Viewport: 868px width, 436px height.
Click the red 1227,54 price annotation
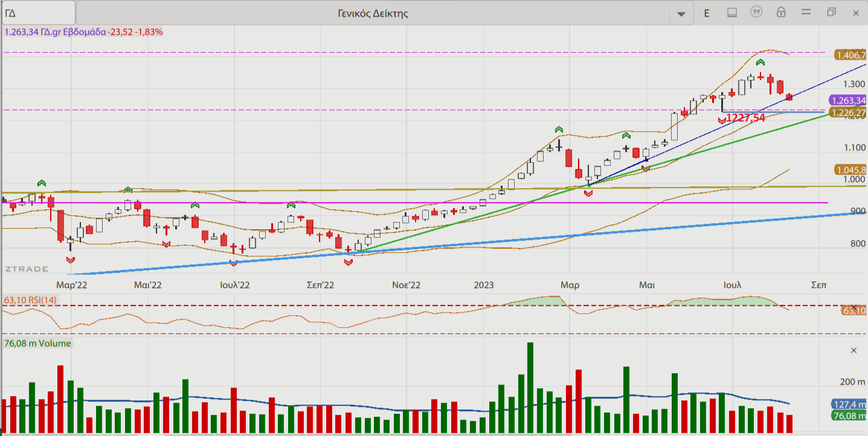(745, 118)
